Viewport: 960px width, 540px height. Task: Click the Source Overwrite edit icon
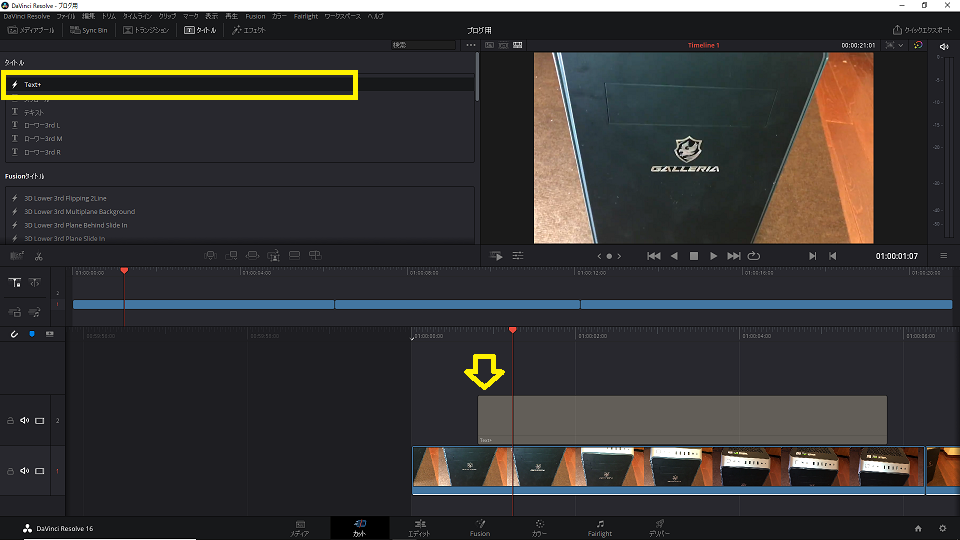point(315,255)
